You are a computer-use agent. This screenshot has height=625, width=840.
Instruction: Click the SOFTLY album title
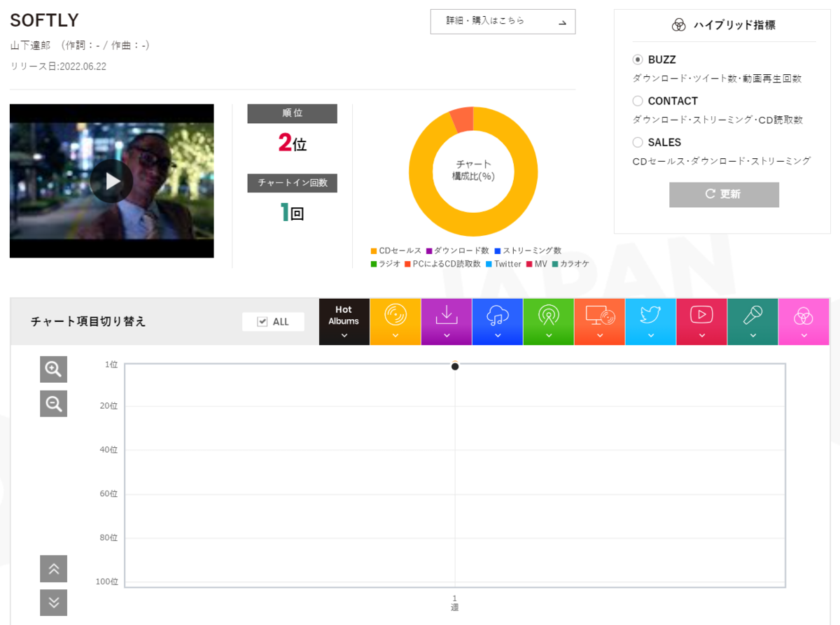coord(45,20)
